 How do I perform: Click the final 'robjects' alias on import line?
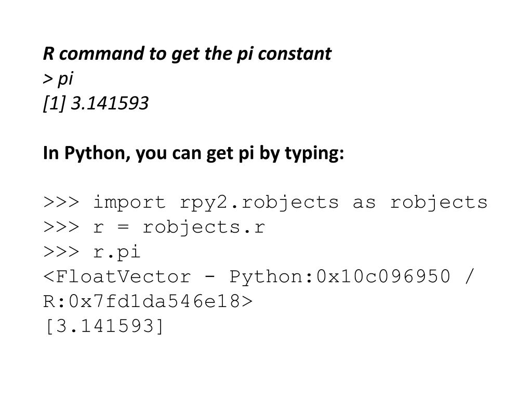[438, 203]
